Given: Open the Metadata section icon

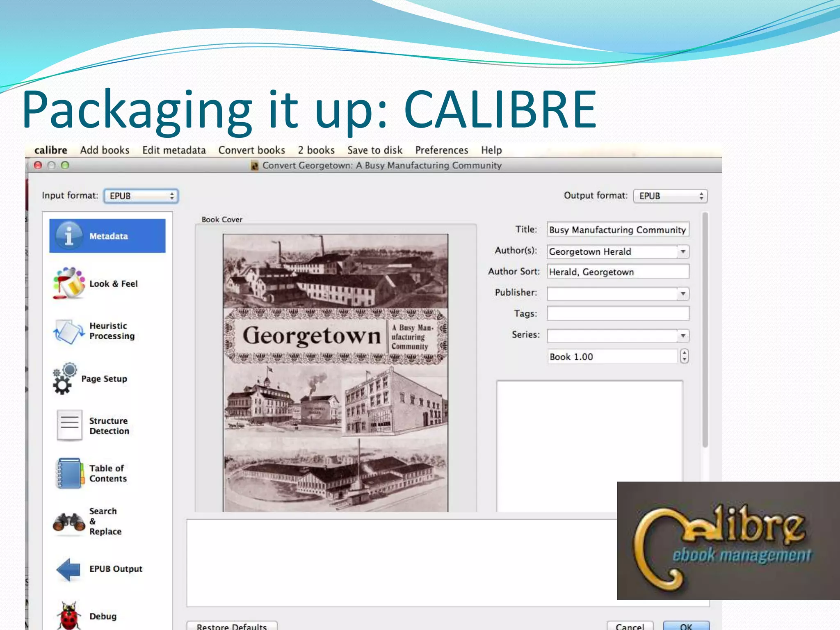Looking at the screenshot, I should 69,235.
